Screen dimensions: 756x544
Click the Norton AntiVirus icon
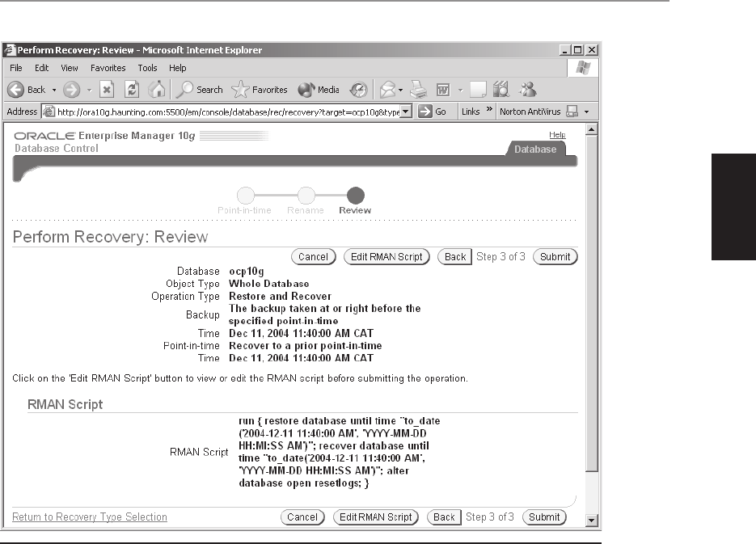pos(572,112)
